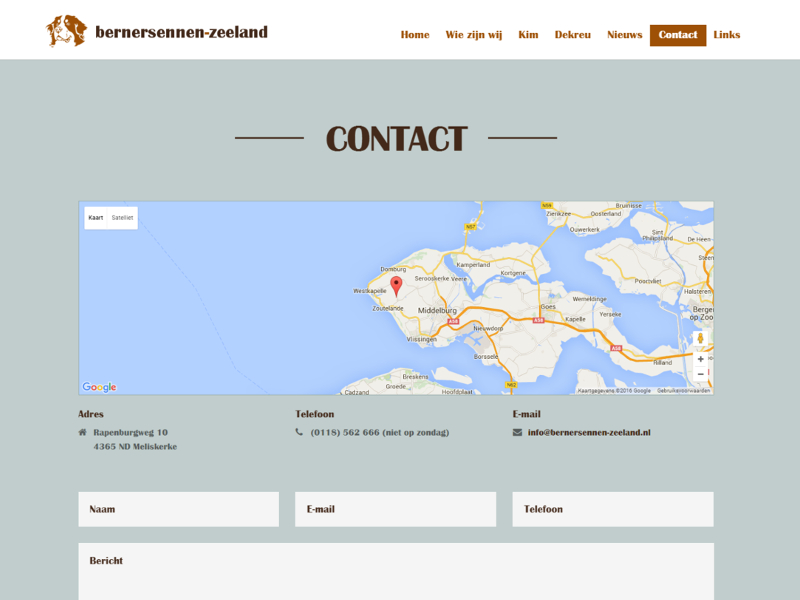This screenshot has width=800, height=600.
Task: Click the Bernese dog logo icon
Action: 66,31
